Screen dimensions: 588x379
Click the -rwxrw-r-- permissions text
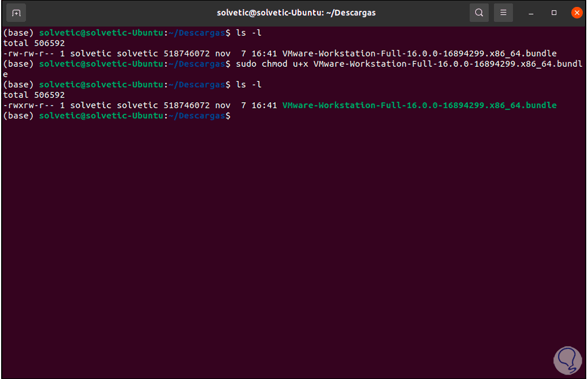pos(28,106)
